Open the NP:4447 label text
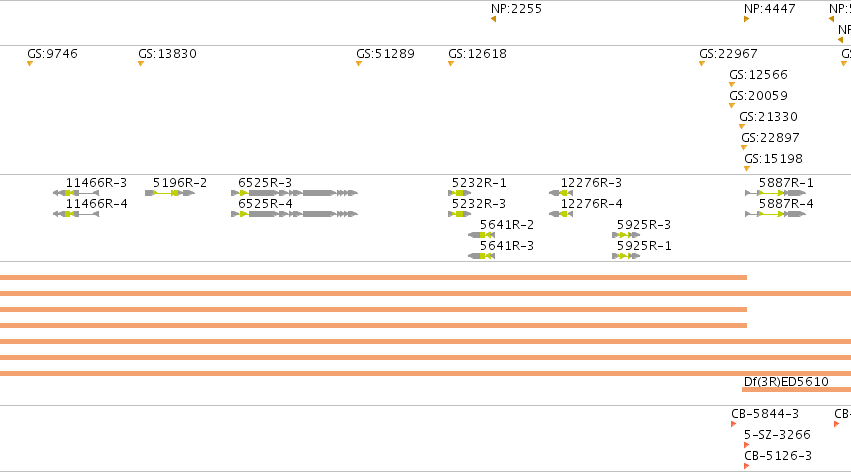851x472 pixels. [770, 9]
